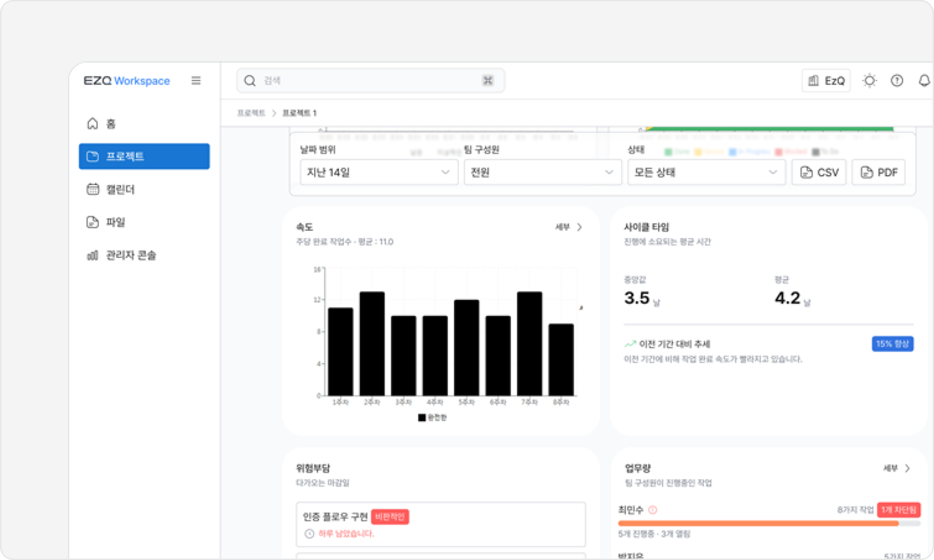Expand the 전원 team member dropdown

[x=542, y=173]
